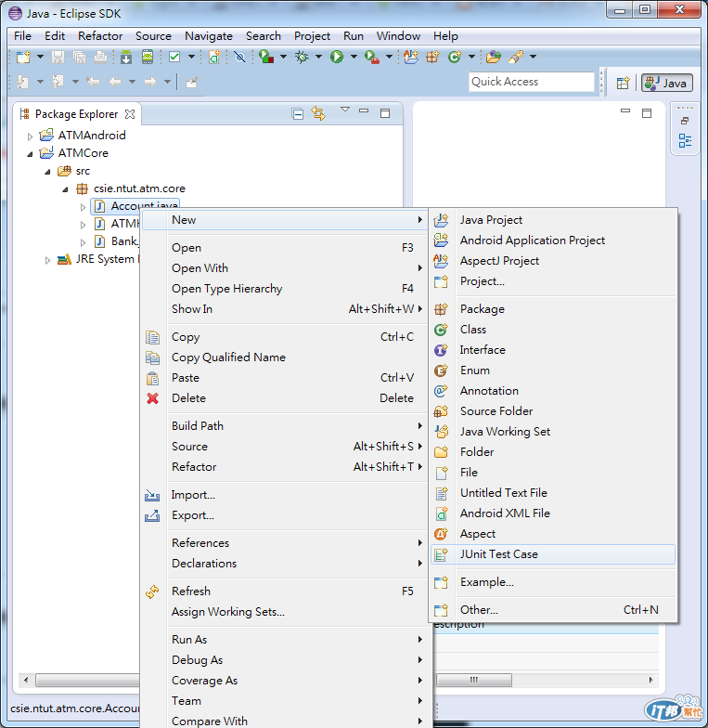The width and height of the screenshot is (708, 728).
Task: Click the Interface submenu icon
Action: [x=441, y=350]
